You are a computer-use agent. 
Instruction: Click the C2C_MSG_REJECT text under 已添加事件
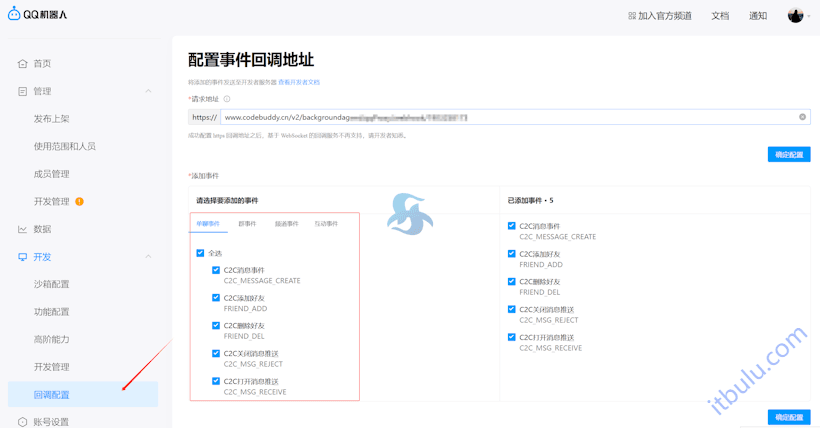(x=549, y=320)
